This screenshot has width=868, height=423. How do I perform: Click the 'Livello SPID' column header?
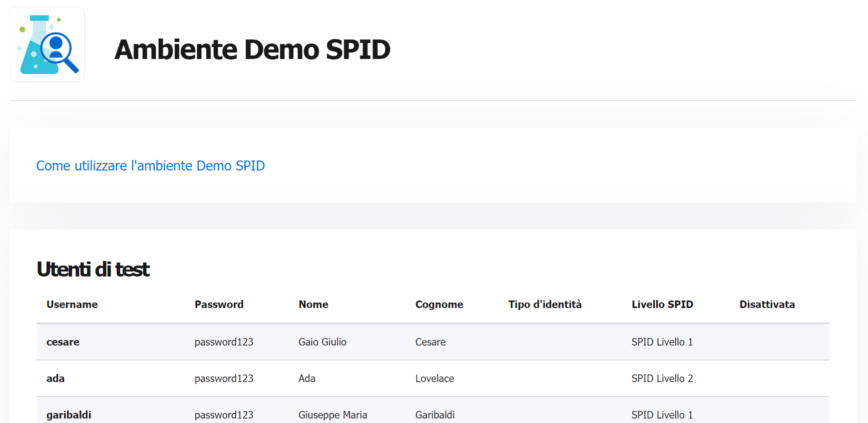(662, 304)
